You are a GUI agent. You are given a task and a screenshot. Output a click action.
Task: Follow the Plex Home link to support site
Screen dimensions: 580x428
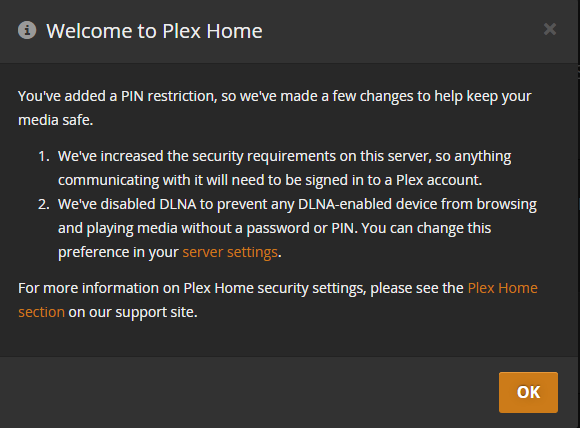[502, 288]
